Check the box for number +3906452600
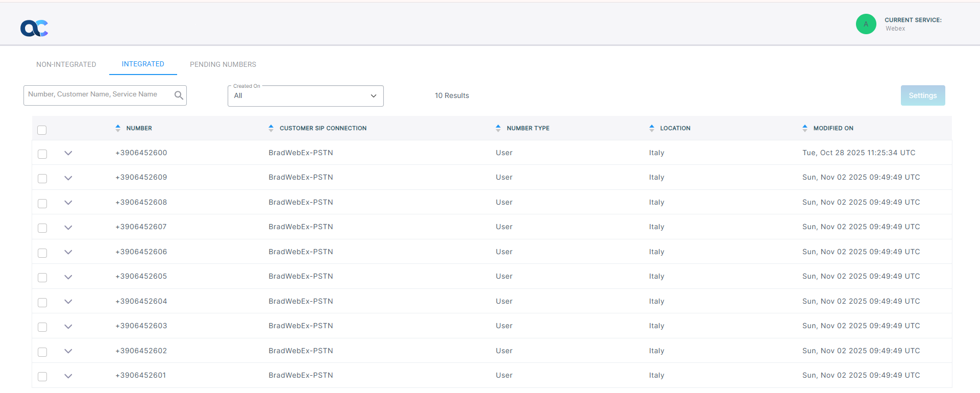This screenshot has height=393, width=980. tap(42, 154)
